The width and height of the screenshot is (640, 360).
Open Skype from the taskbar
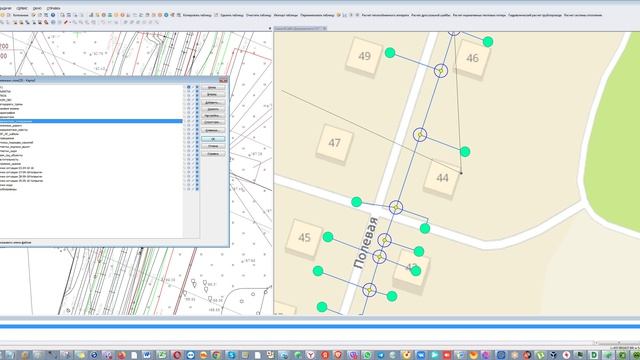231,355
